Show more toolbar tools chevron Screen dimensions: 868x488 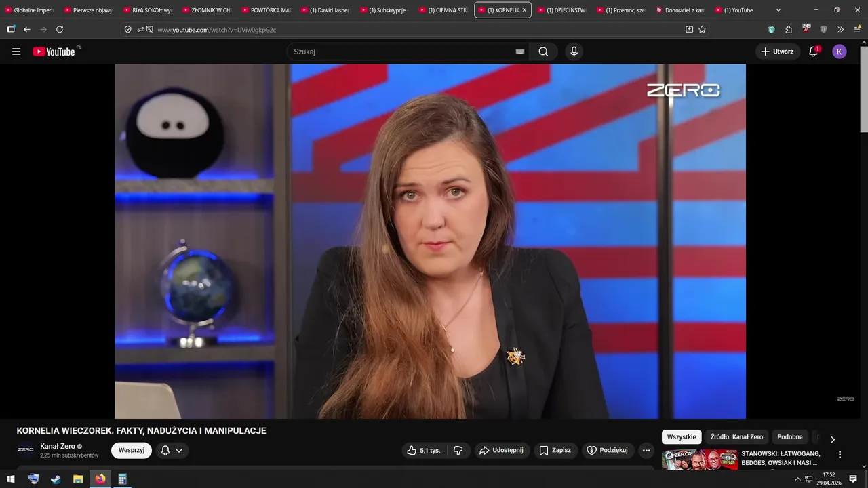click(x=840, y=29)
